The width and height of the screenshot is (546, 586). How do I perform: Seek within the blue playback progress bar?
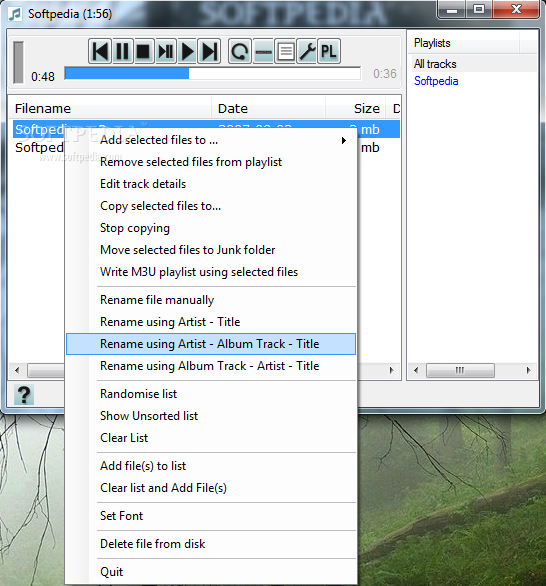click(x=213, y=73)
